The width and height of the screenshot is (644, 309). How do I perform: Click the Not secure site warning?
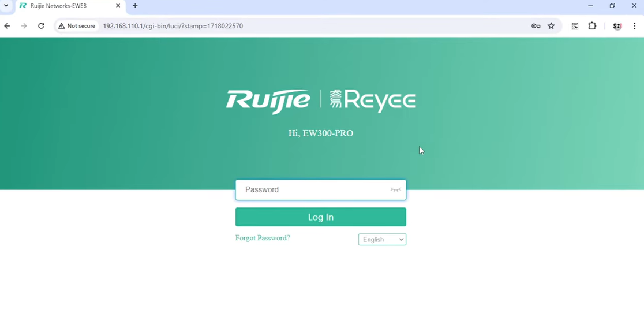(77, 26)
